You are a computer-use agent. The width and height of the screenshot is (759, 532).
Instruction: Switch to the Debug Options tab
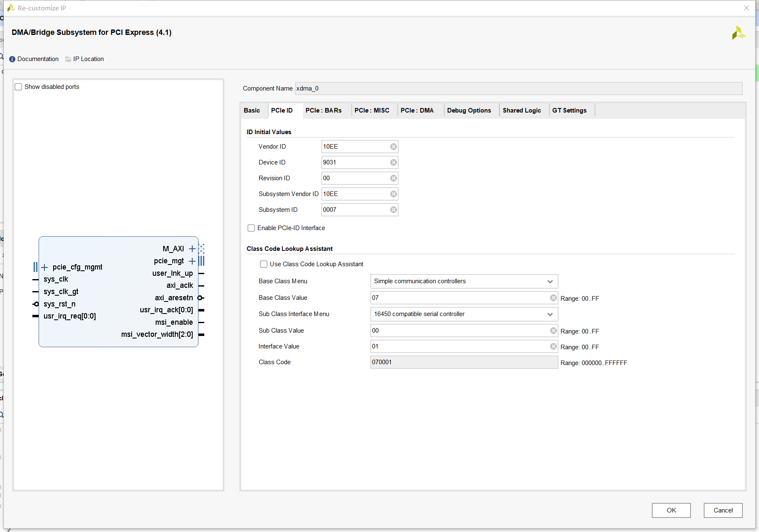coord(469,110)
